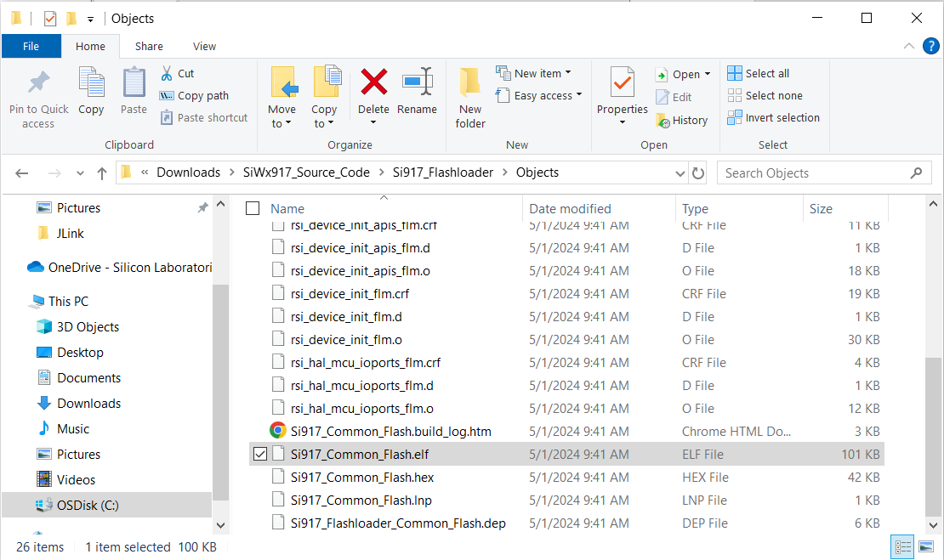The height and width of the screenshot is (560, 944).
Task: Select Si917_Common_Flash.build_log.htm file
Action: click(390, 432)
